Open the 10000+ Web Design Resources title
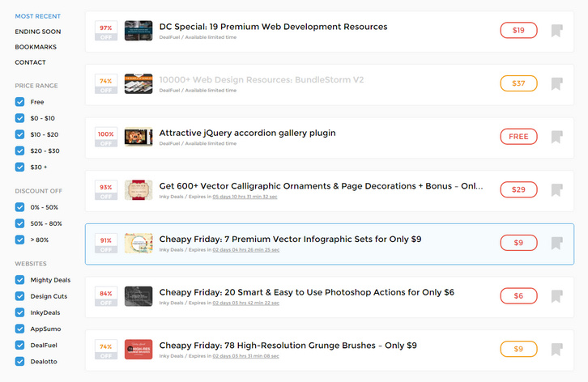 click(262, 79)
